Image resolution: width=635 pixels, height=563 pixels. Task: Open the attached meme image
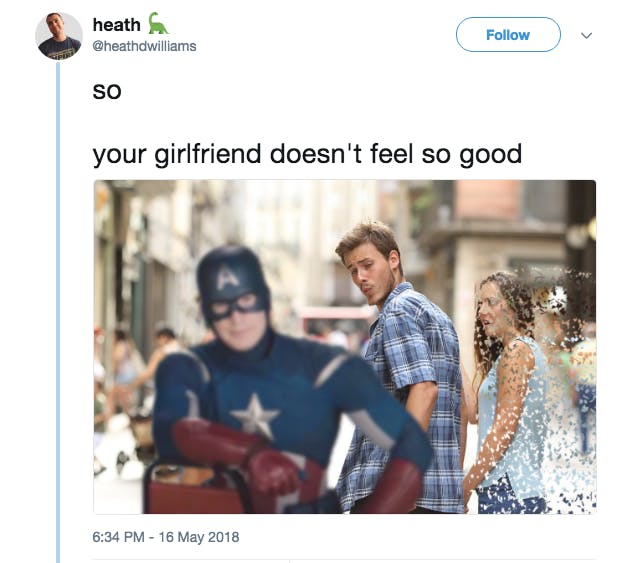[345, 347]
